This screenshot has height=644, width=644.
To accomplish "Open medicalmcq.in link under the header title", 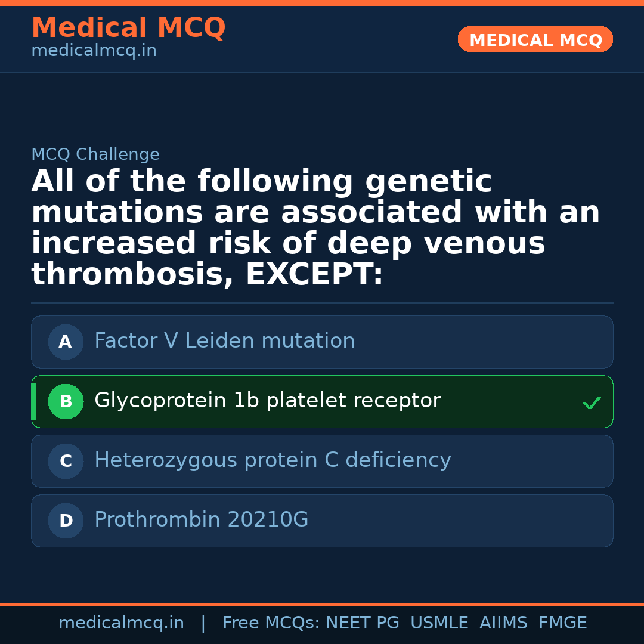I will 94,51.
